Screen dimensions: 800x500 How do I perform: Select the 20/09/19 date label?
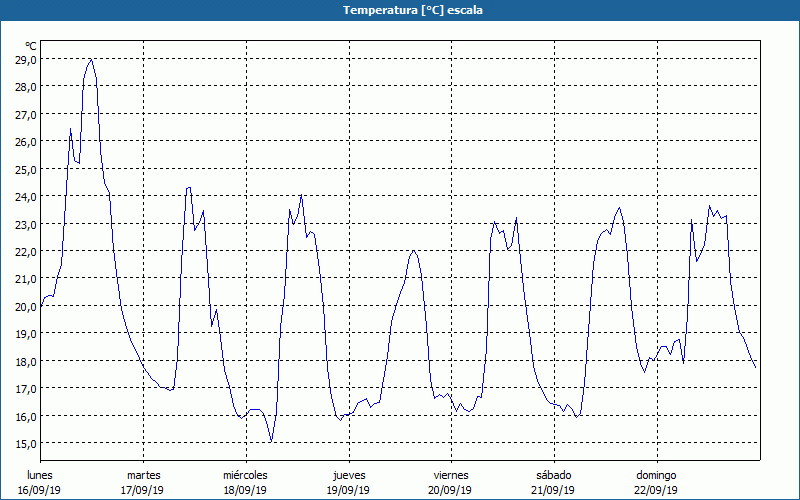pyautogui.click(x=451, y=490)
